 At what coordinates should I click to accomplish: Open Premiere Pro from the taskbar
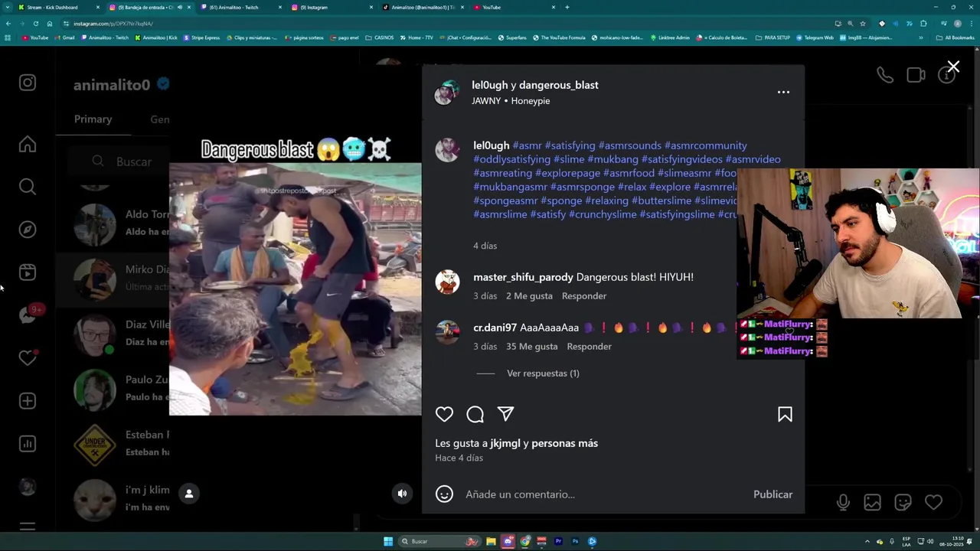(x=558, y=542)
